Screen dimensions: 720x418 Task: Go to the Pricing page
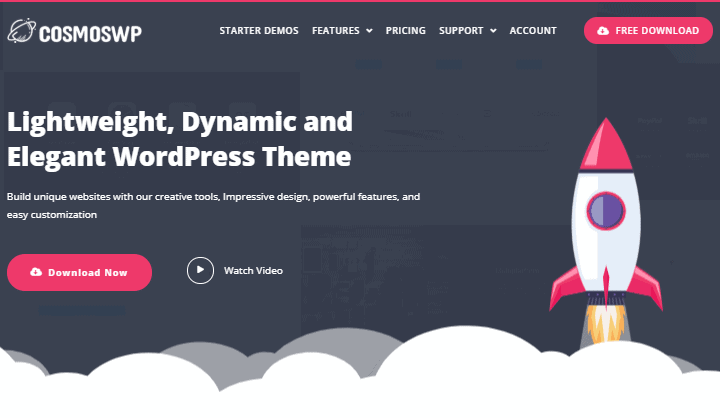pyautogui.click(x=405, y=31)
